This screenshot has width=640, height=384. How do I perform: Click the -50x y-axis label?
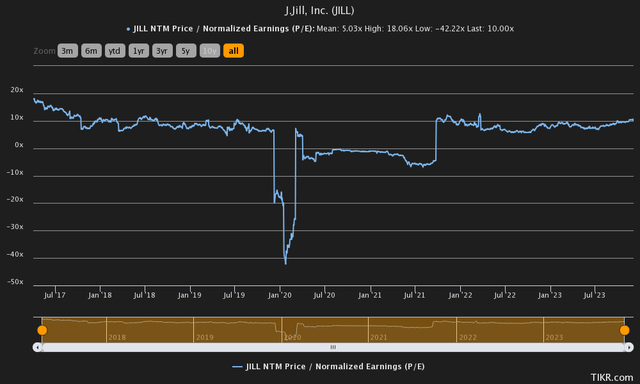click(x=15, y=282)
